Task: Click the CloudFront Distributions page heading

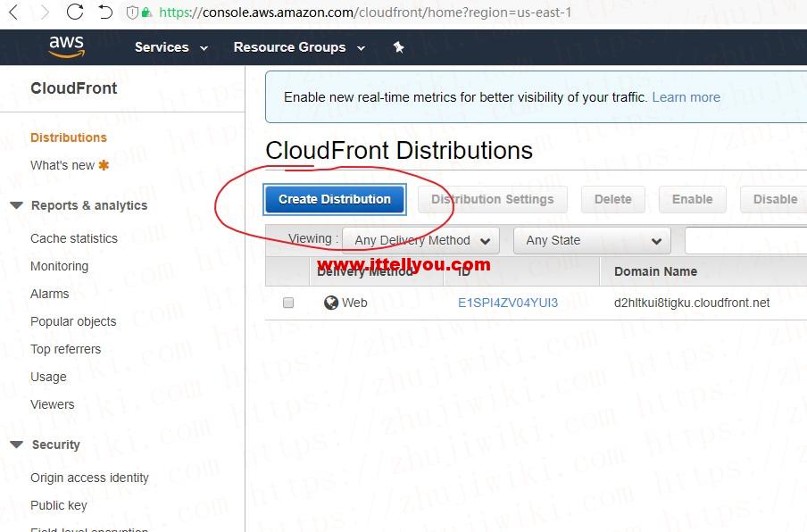Action: point(399,151)
